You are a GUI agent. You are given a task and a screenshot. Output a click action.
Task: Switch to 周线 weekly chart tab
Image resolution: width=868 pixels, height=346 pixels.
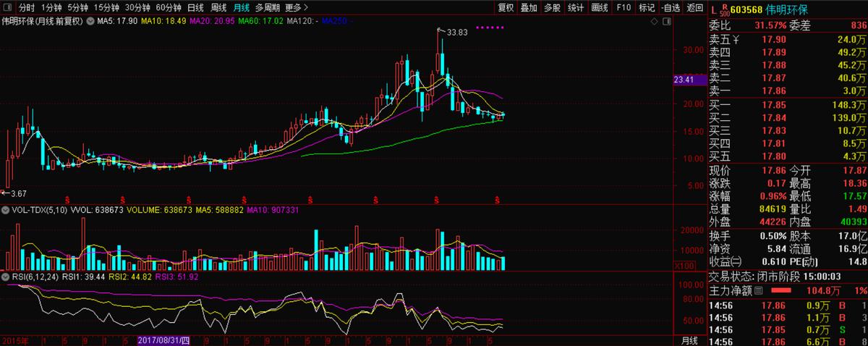pos(218,8)
